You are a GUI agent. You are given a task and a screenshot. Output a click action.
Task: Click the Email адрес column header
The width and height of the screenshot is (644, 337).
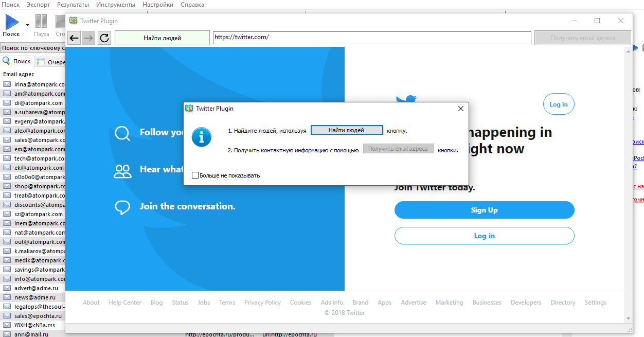(x=19, y=74)
